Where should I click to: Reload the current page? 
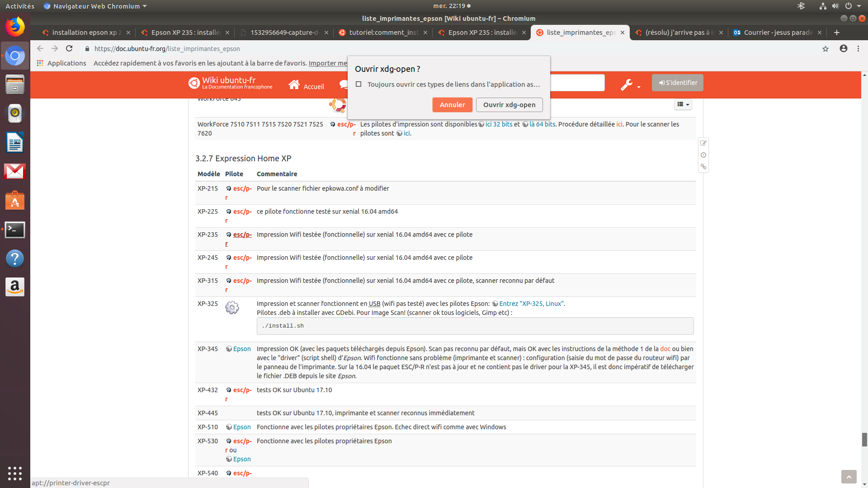69,48
